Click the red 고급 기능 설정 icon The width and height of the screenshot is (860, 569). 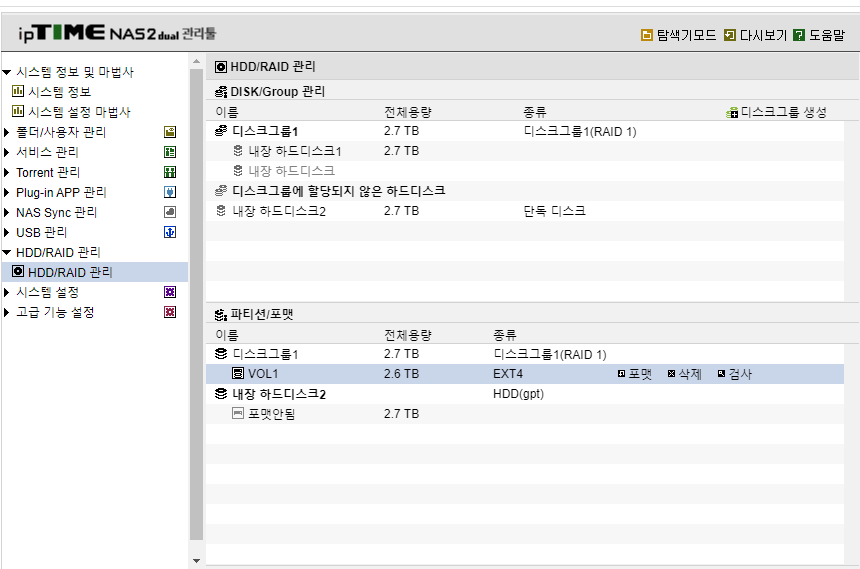(170, 312)
